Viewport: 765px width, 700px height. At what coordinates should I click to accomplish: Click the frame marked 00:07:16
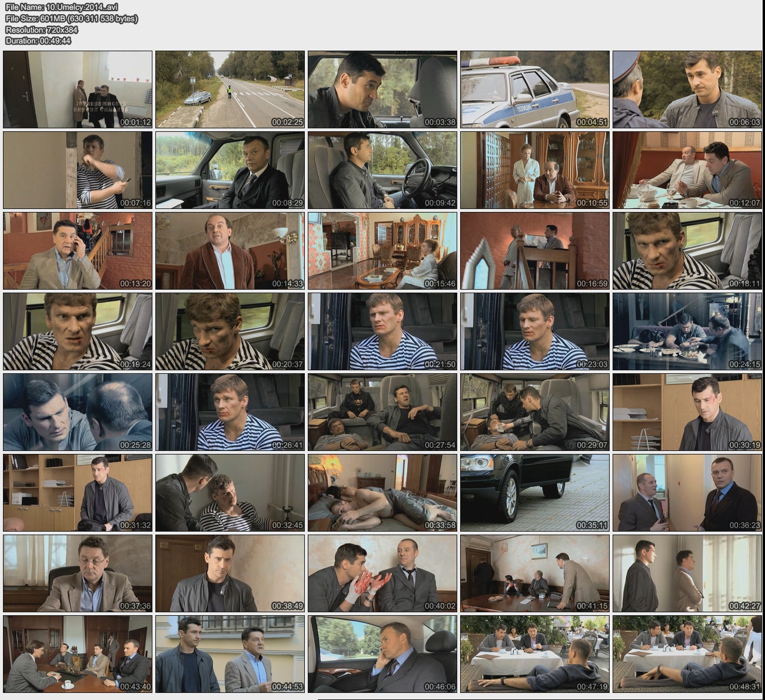[78, 170]
